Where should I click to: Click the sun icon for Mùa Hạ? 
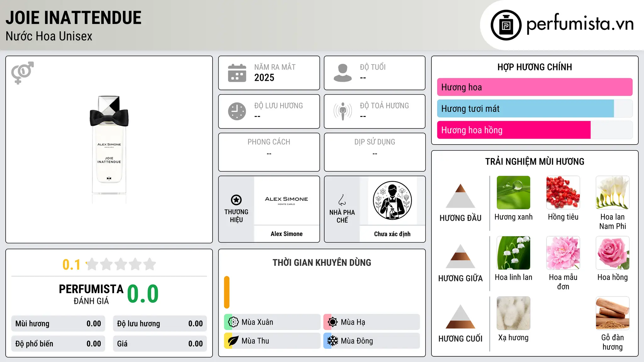[333, 322]
